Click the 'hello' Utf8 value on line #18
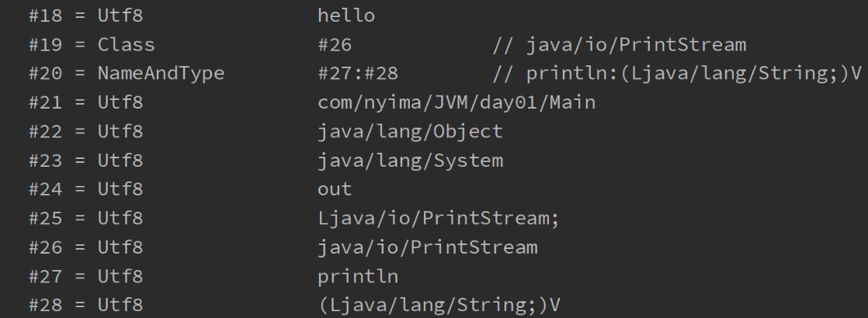The height and width of the screenshot is (318, 868). click(346, 16)
